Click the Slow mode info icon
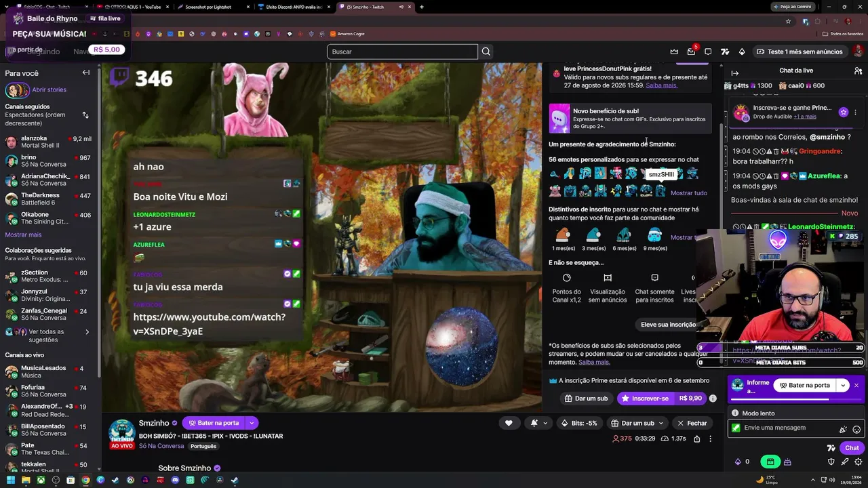The height and width of the screenshot is (488, 868). (x=735, y=413)
